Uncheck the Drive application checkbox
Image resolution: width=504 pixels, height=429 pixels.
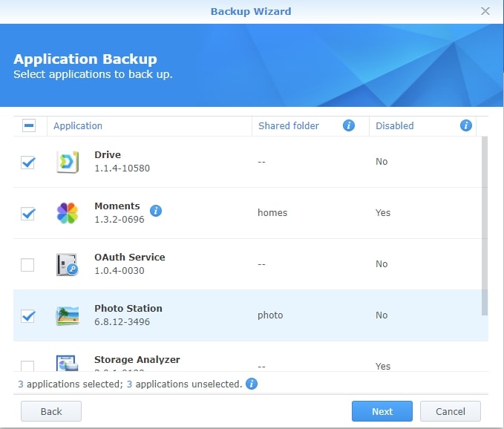pos(27,163)
